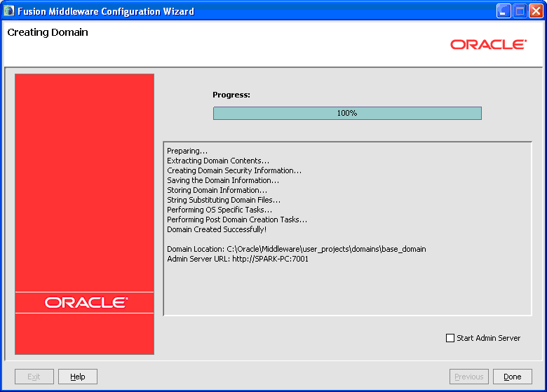
Task: Click 'Saving the Domain Information...' line
Action: 223,180
